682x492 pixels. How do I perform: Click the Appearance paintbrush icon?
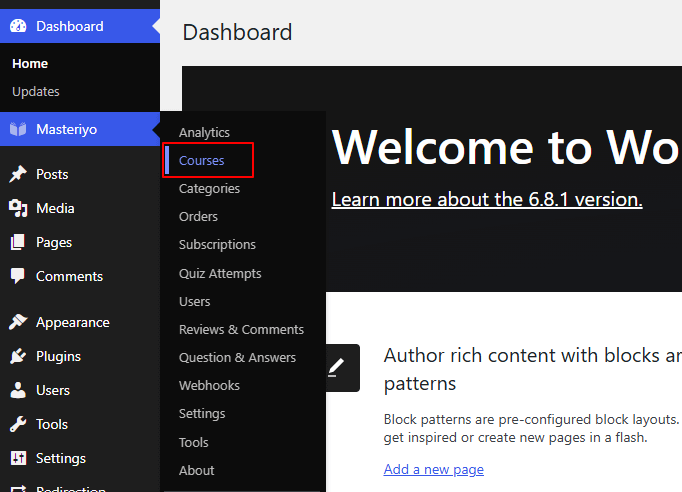coord(18,322)
